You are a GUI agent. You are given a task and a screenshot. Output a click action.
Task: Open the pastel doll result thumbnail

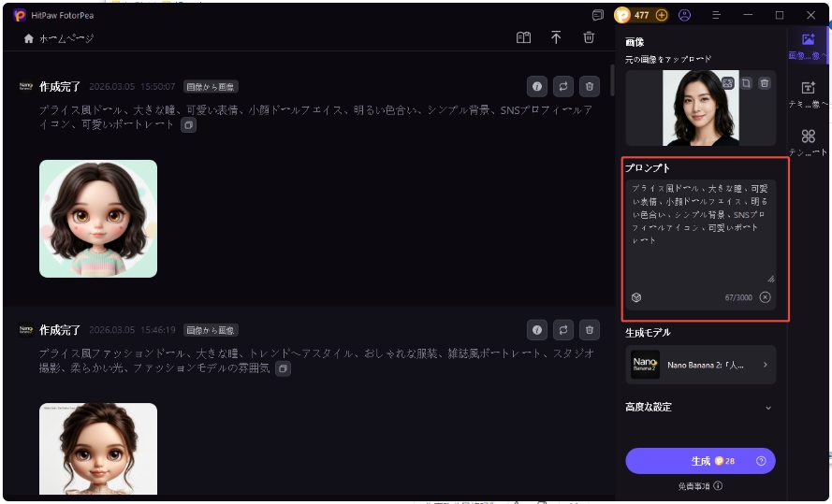tap(98, 219)
